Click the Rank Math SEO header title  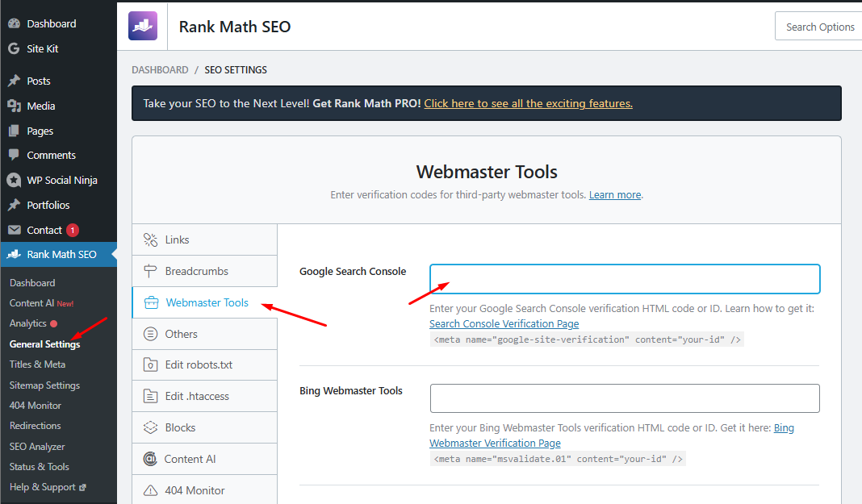[x=235, y=27]
